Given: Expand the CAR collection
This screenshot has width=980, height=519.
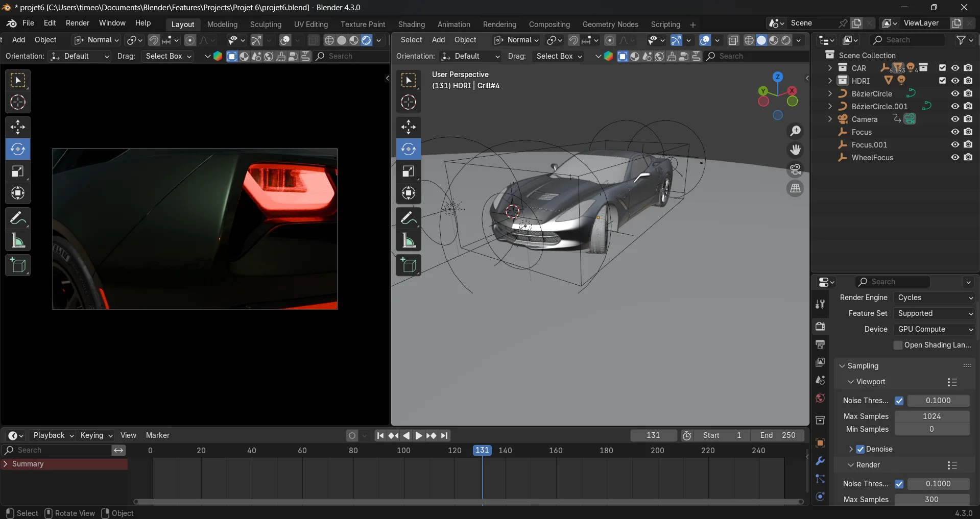Looking at the screenshot, I should click(x=830, y=68).
